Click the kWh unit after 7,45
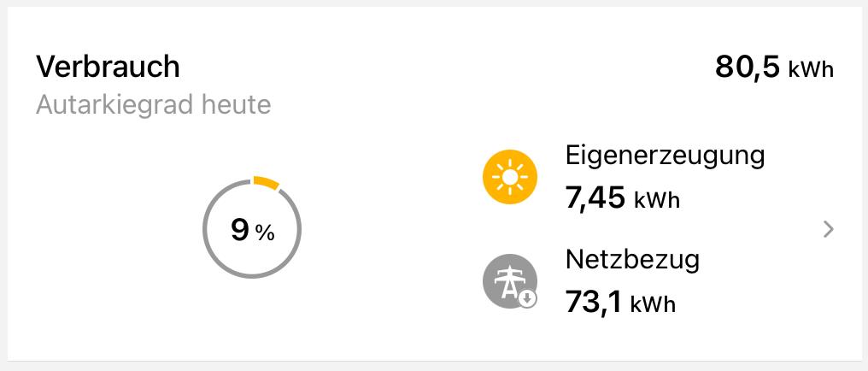Screen dimensions: 868x371 pos(657,200)
